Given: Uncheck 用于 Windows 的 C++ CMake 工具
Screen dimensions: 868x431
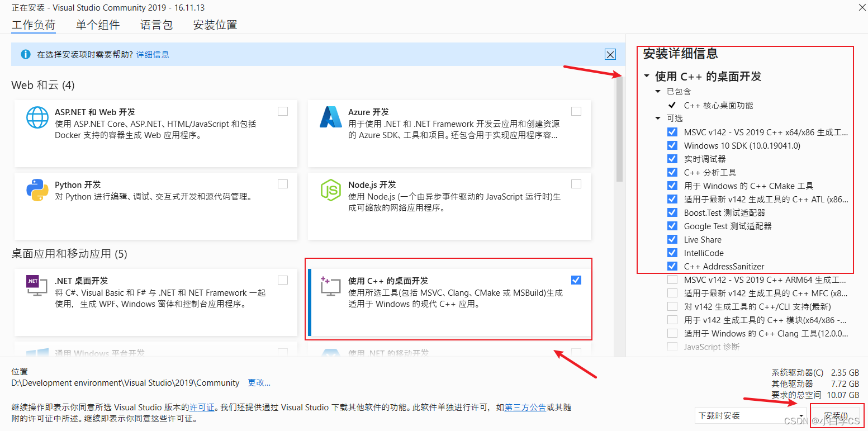Looking at the screenshot, I should 672,186.
